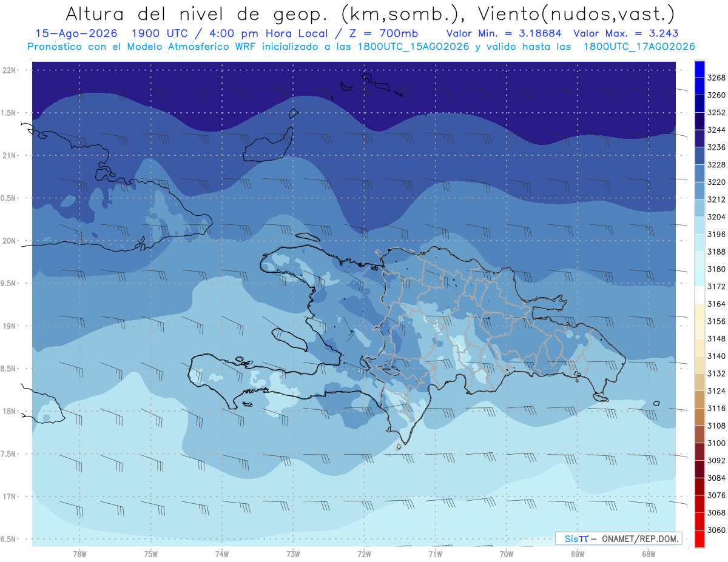The width and height of the screenshot is (728, 562).
Task: Click the '68W' longitude label
Action: point(649,554)
